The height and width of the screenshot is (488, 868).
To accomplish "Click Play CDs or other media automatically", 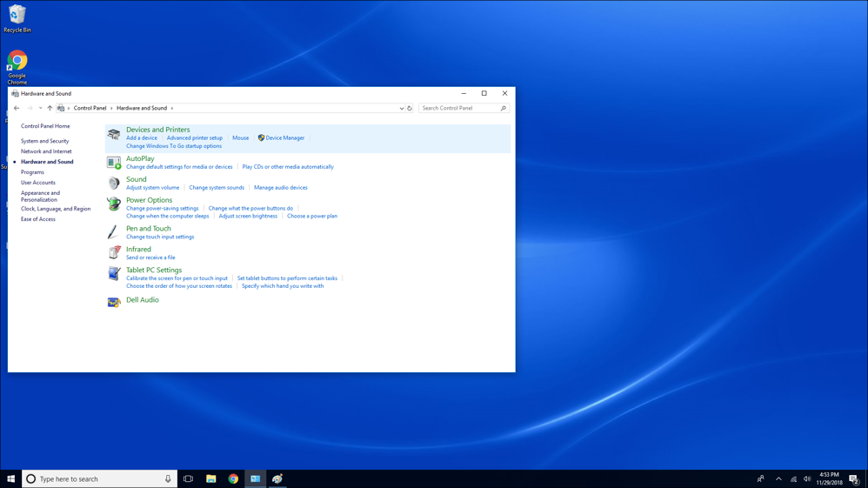I will [288, 167].
